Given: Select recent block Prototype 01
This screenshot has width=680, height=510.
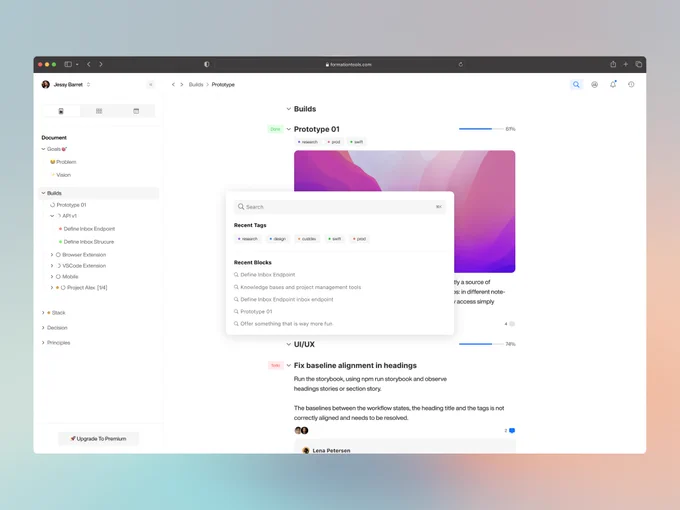Looking at the screenshot, I should (253, 311).
